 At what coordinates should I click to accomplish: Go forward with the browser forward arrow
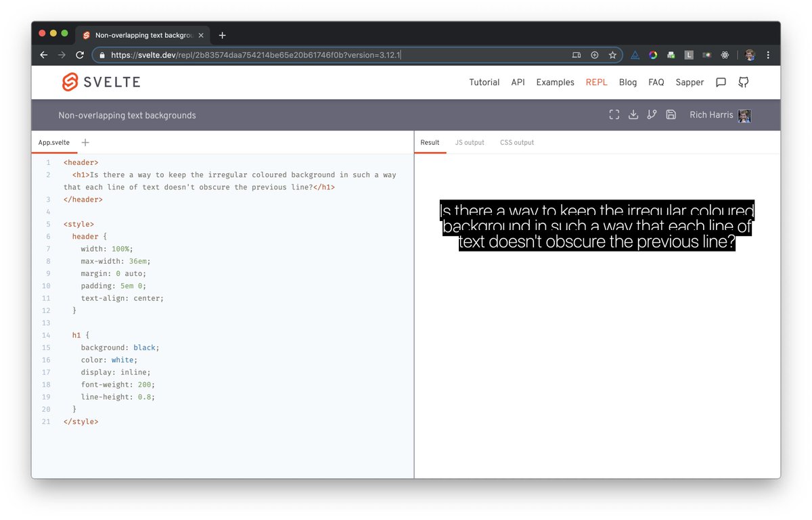[x=62, y=55]
